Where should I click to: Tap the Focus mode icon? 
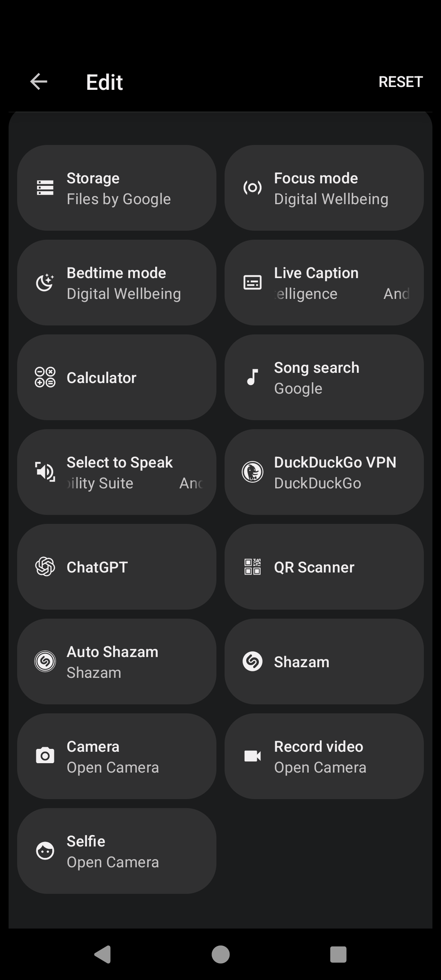(x=252, y=188)
